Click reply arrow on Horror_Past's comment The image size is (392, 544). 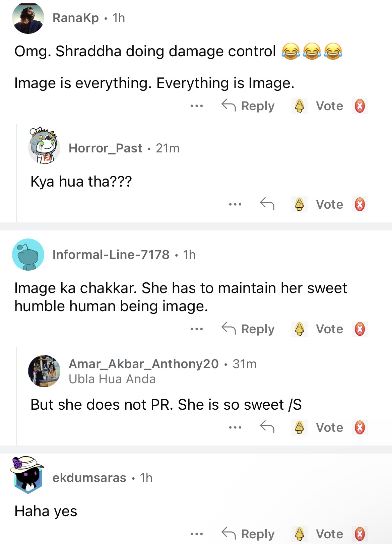coord(267,204)
